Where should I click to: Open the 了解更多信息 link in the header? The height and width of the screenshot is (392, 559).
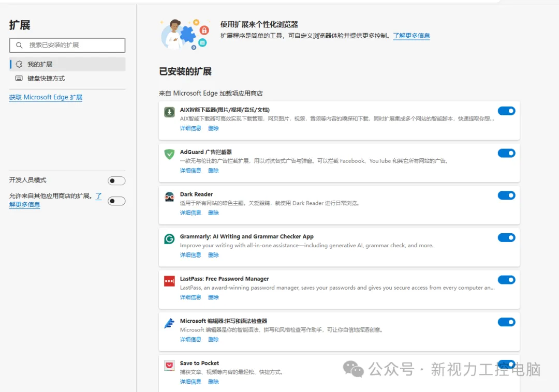(x=411, y=36)
